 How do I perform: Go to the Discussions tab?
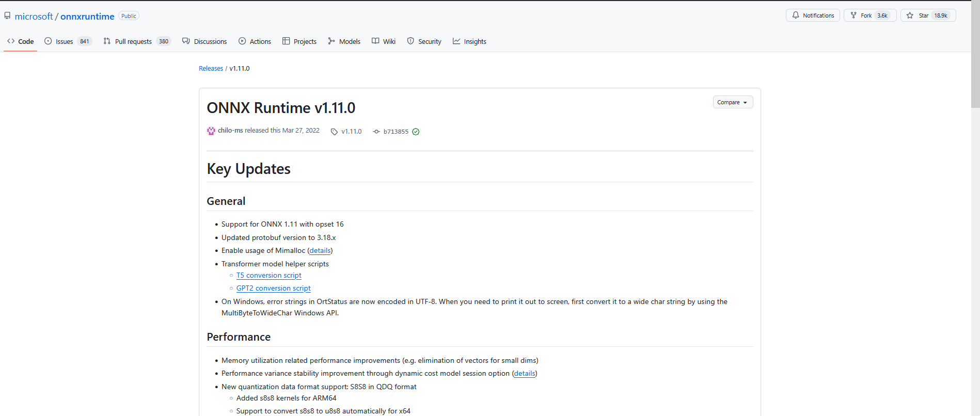tap(204, 41)
